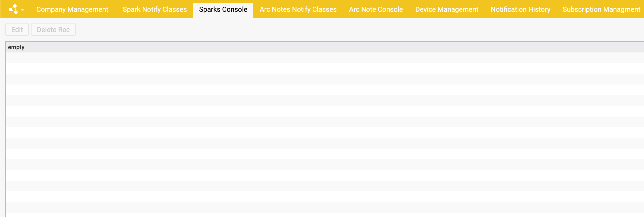
Task: Open the Spark Notify Classes tab
Action: tap(155, 9)
